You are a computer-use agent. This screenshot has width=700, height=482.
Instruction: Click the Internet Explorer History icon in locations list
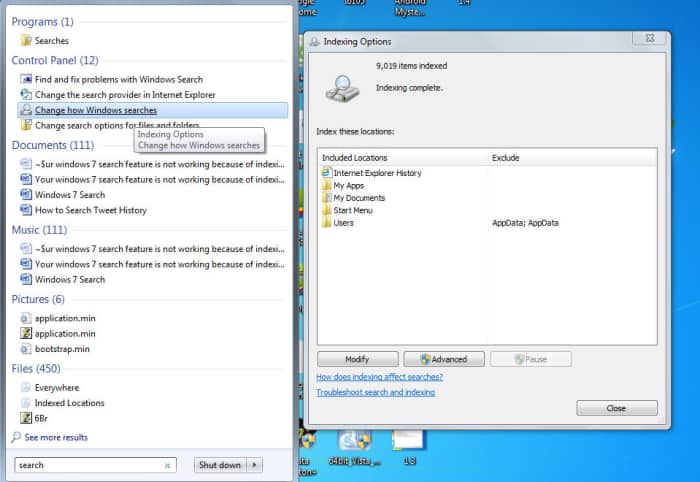pos(326,172)
